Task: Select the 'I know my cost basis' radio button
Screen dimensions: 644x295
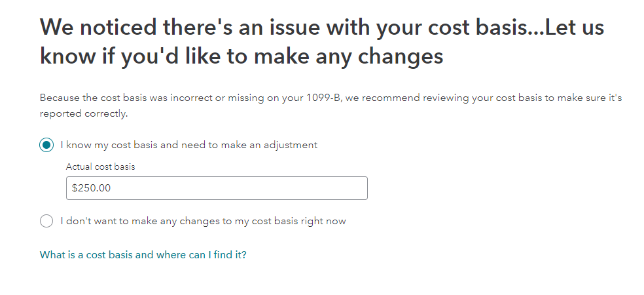Action: (46, 145)
